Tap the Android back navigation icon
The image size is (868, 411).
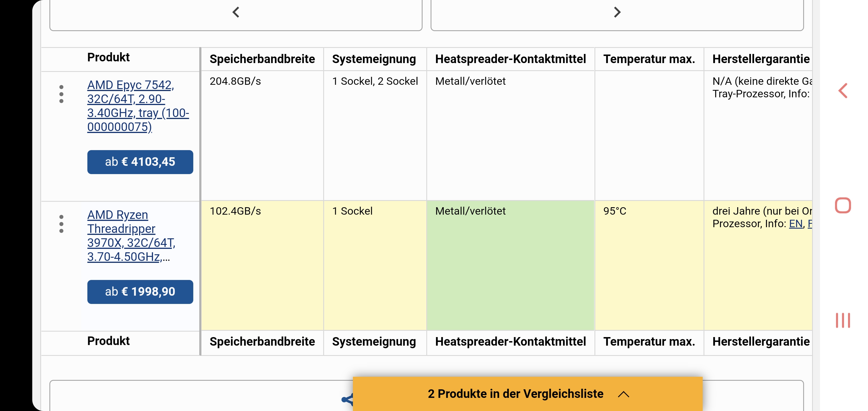pyautogui.click(x=843, y=91)
